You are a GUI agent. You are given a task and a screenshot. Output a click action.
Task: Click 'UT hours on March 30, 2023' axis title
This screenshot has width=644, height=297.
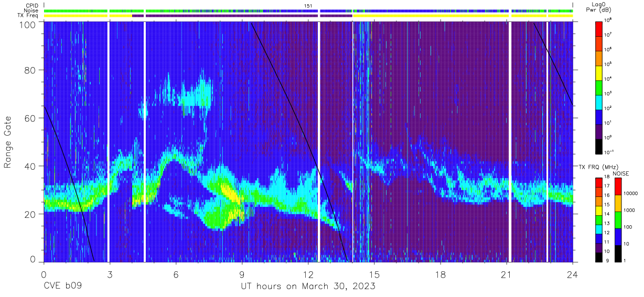point(308,287)
